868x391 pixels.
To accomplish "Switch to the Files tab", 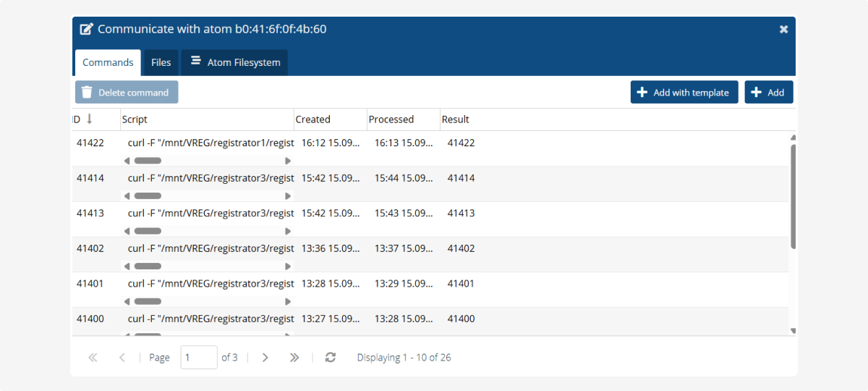I will [161, 63].
